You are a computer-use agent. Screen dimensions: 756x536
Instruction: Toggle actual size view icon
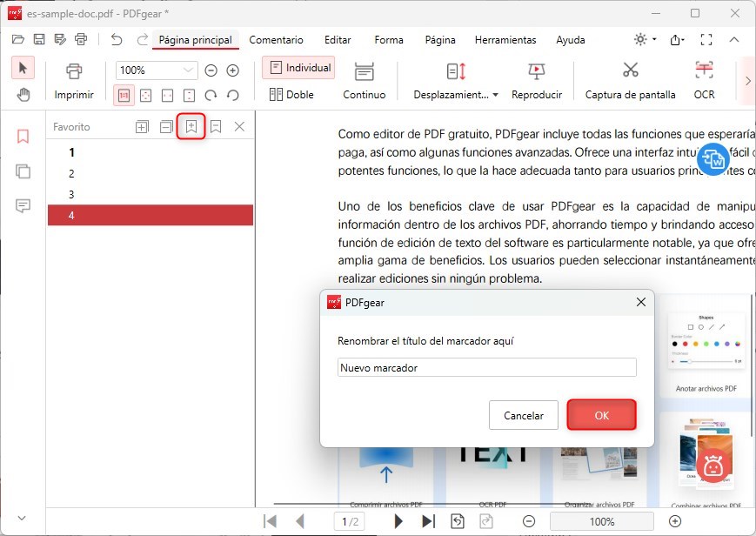pyautogui.click(x=124, y=96)
